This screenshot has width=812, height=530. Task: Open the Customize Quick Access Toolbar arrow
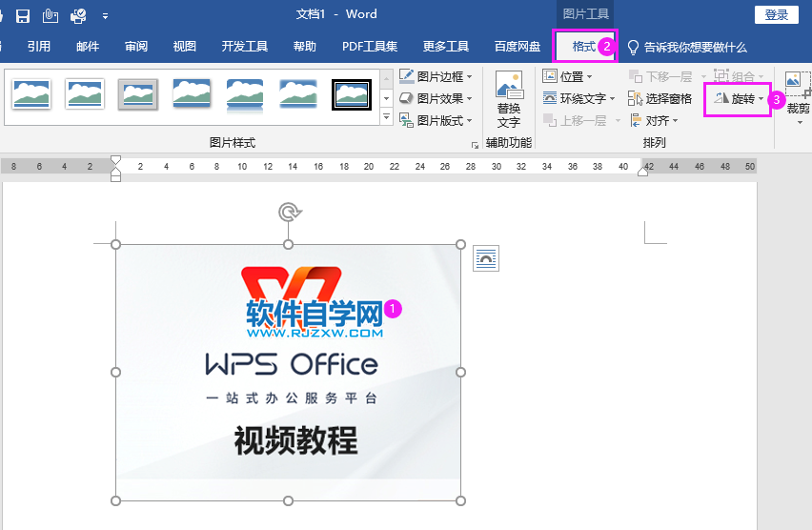(105, 16)
